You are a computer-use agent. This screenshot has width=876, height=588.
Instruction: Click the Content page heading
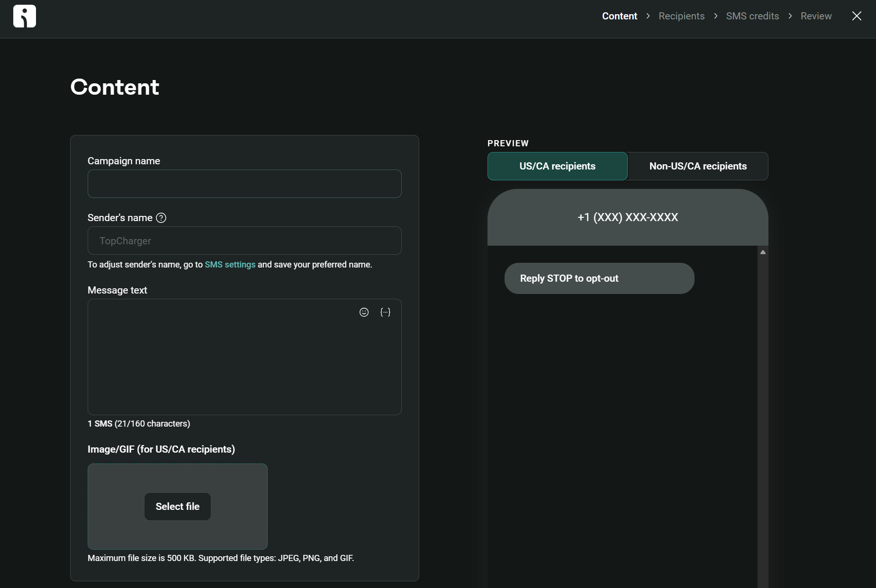pos(115,87)
